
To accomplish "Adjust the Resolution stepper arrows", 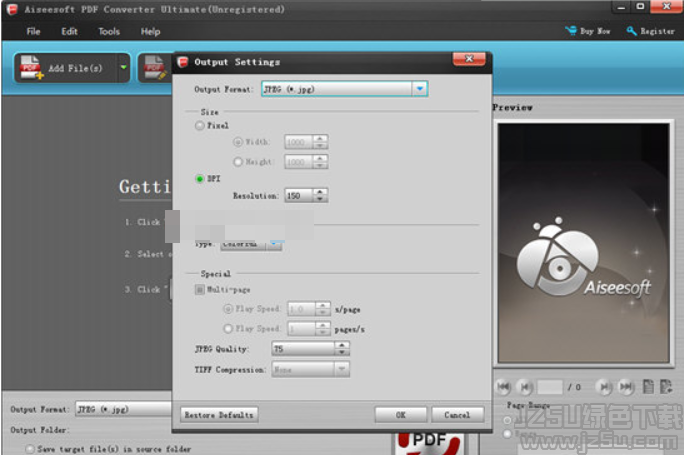I will coord(320,195).
